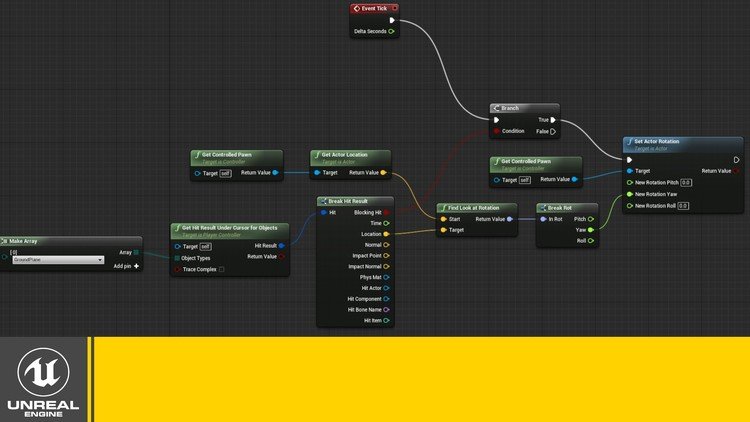Click New Rotation Roll value field
This screenshot has width=750, height=422.
pyautogui.click(x=683, y=206)
